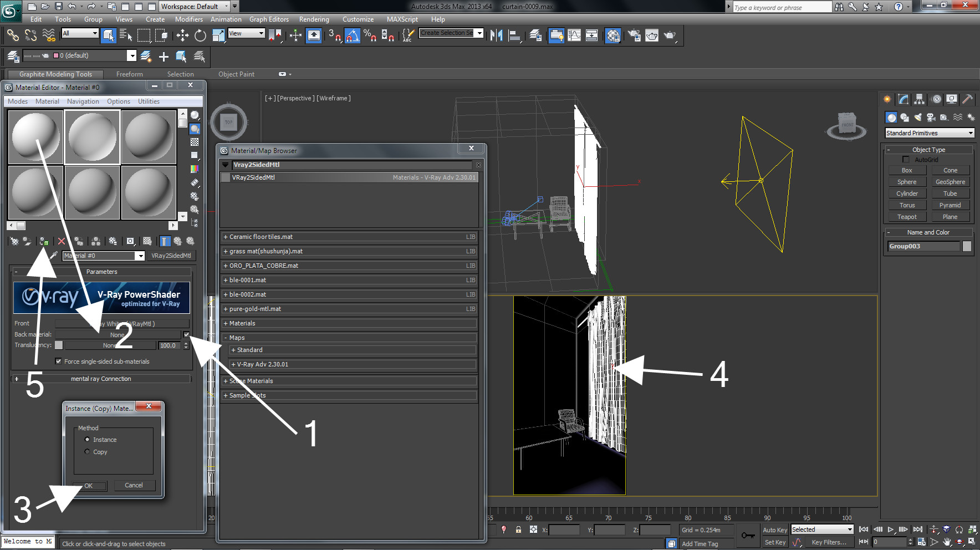The height and width of the screenshot is (550, 980).
Task: Click the Reset Map/Mtl delete icon
Action: (x=62, y=241)
